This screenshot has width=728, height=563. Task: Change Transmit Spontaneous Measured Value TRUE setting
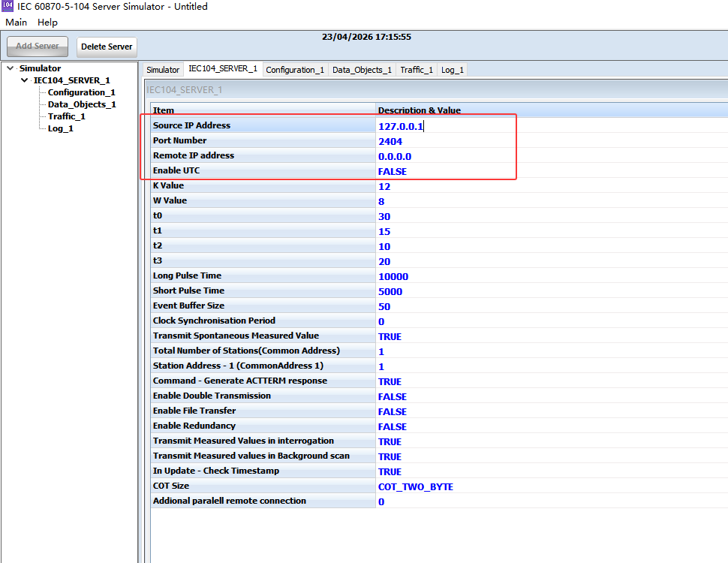(x=390, y=337)
